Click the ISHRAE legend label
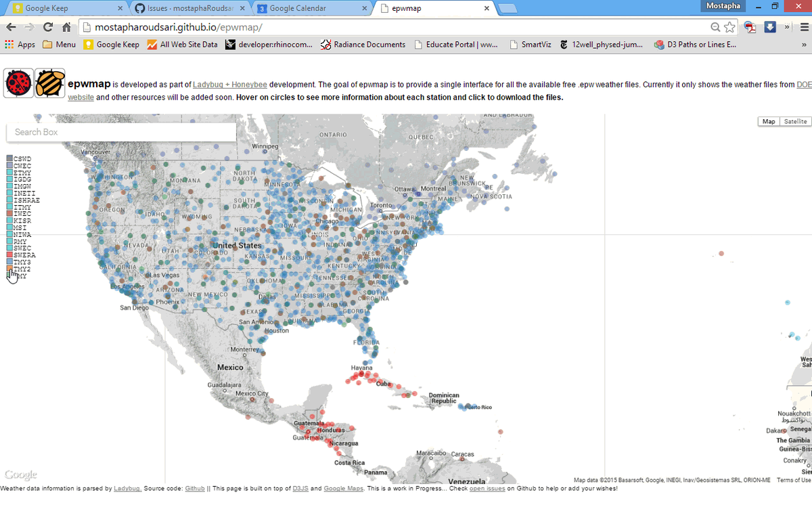 pyautogui.click(x=26, y=200)
